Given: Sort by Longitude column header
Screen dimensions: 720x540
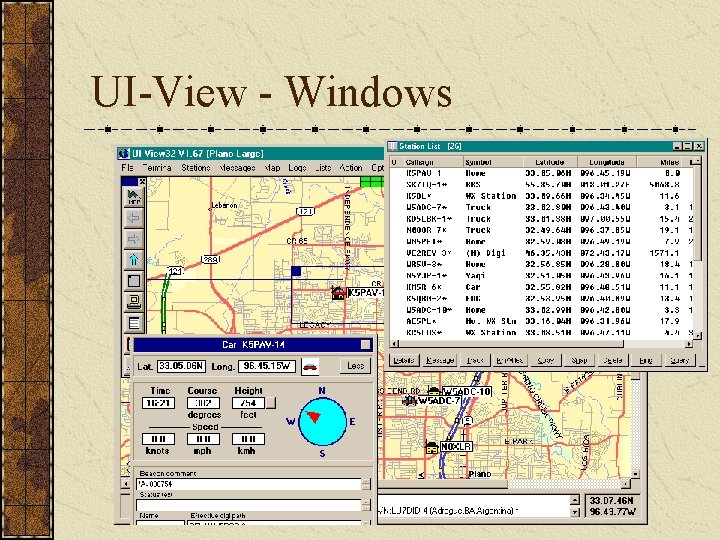Looking at the screenshot, I should (607, 162).
